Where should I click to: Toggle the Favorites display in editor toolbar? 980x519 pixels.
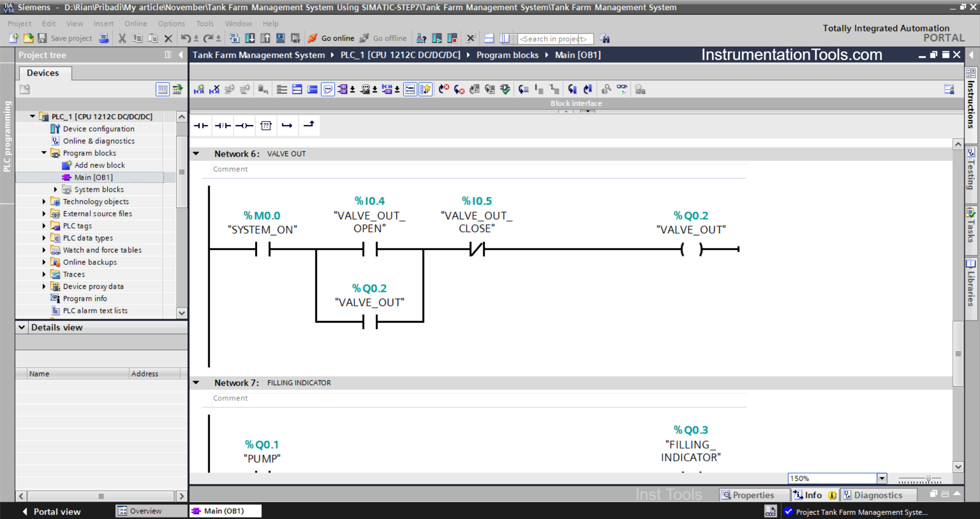pyautogui.click(x=425, y=89)
